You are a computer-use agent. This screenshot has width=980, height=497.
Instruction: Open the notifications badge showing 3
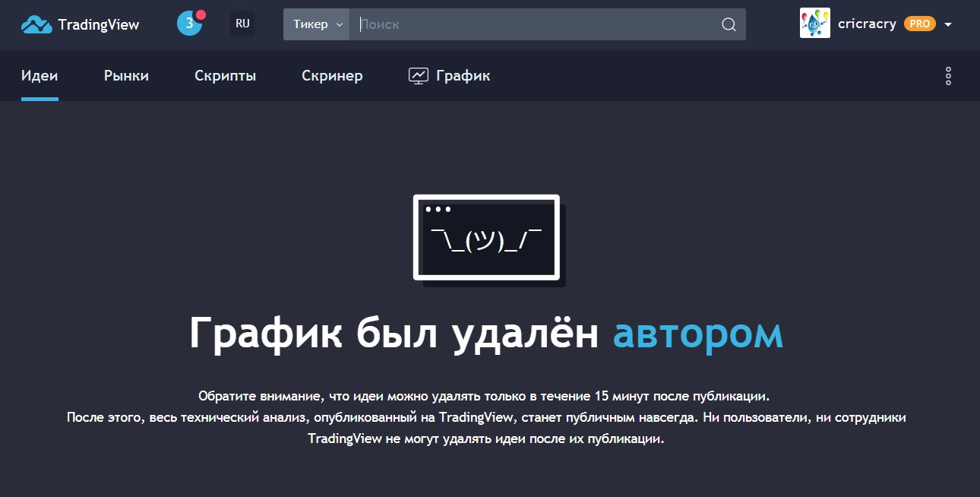click(x=190, y=24)
